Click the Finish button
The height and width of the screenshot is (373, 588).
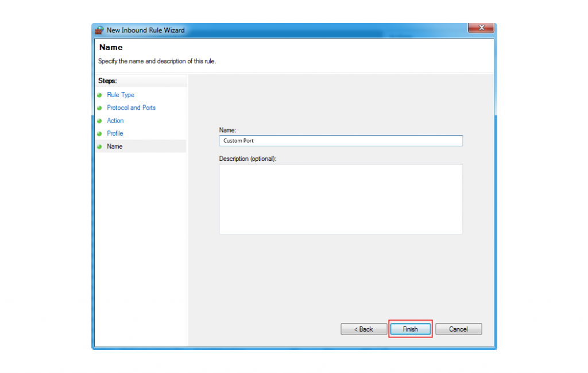click(x=410, y=329)
